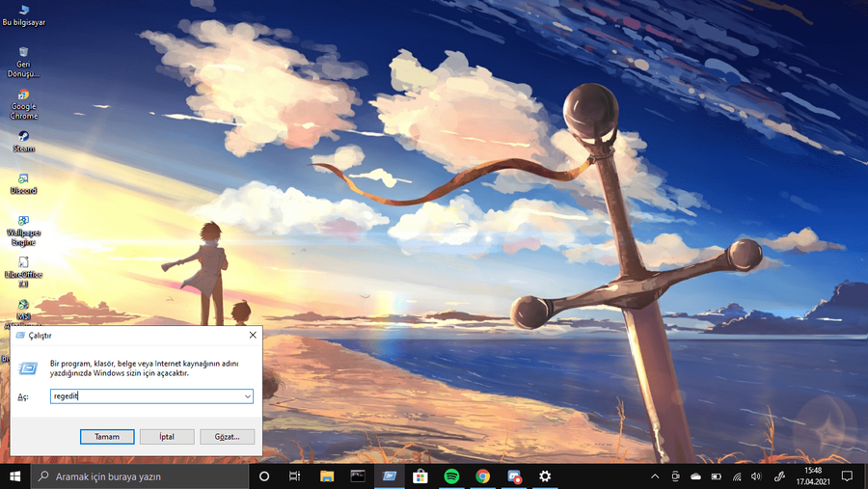Click Tamam button in Çalıştır dialog
This screenshot has height=489, width=868.
107,436
